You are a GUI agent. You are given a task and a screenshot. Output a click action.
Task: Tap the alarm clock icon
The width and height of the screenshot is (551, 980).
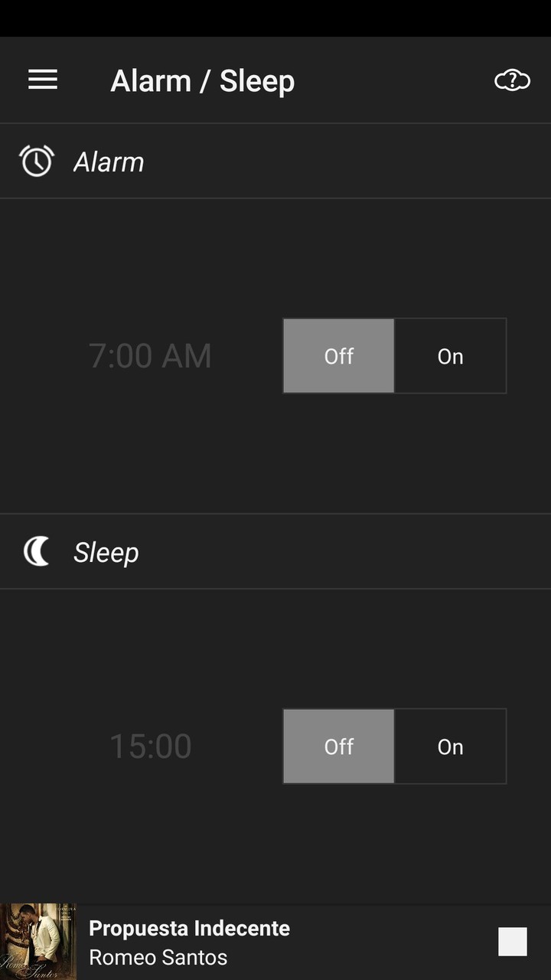37,161
